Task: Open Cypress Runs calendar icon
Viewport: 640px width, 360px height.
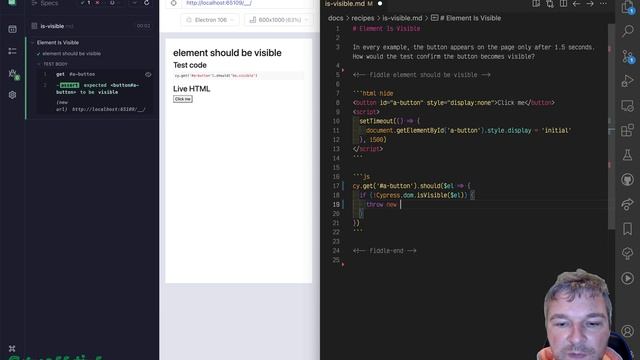Action: point(12,29)
